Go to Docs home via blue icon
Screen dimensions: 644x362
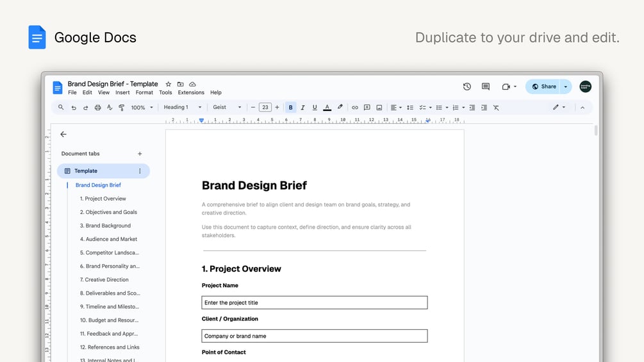[x=58, y=87]
